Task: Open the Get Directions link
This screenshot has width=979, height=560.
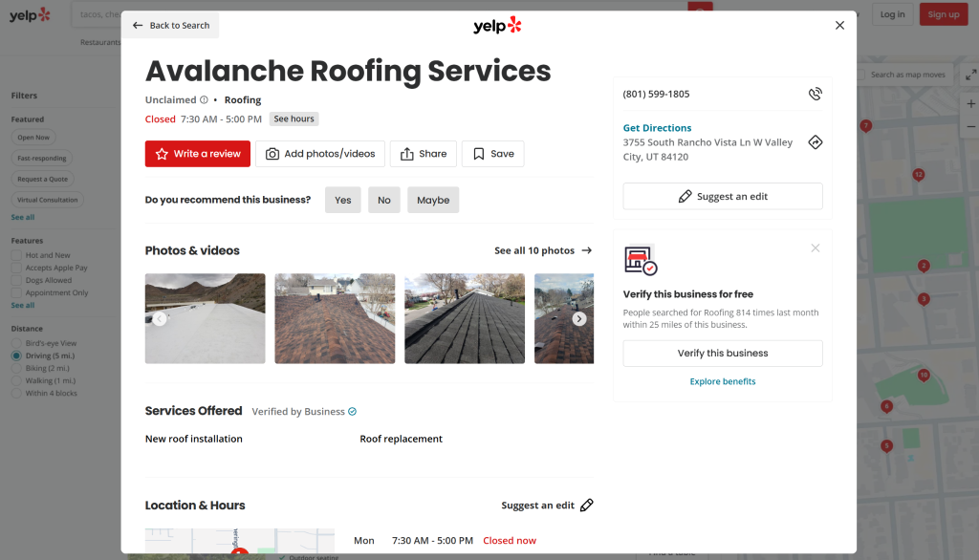Action: 657,128
